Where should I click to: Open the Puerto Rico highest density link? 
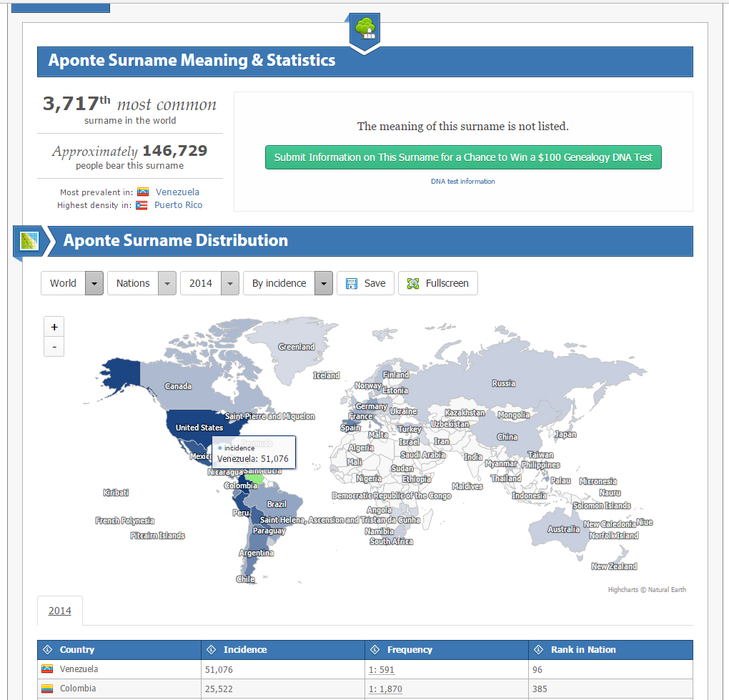click(x=178, y=205)
